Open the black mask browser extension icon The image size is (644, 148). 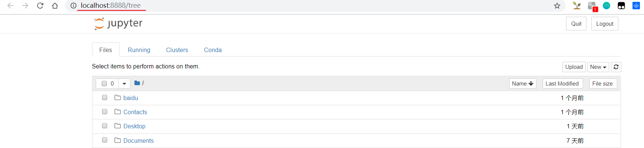pyautogui.click(x=621, y=6)
